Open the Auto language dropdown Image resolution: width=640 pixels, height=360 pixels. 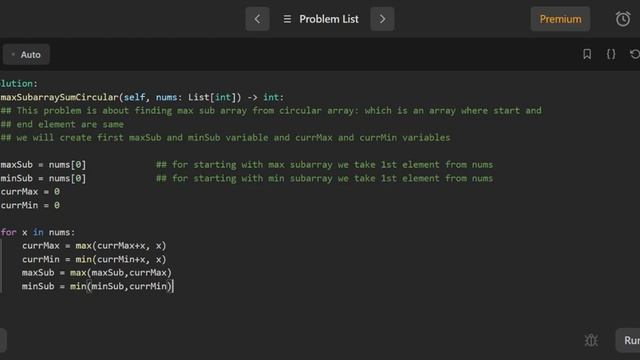click(x=26, y=54)
